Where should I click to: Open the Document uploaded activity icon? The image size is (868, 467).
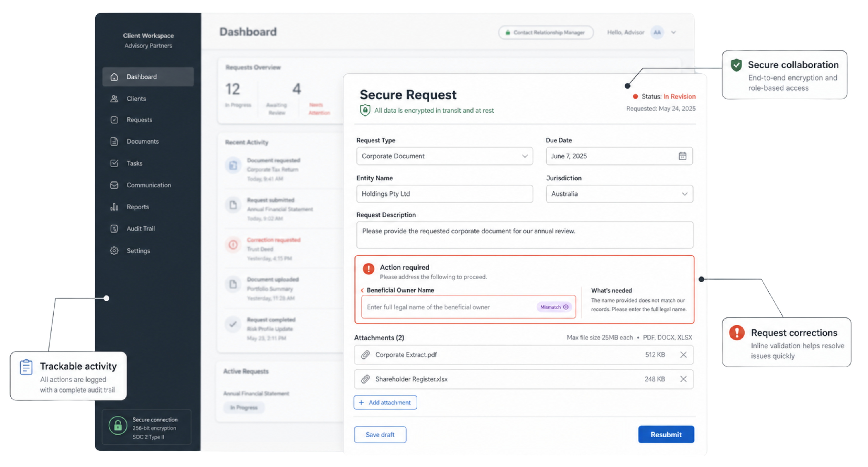coord(233,284)
